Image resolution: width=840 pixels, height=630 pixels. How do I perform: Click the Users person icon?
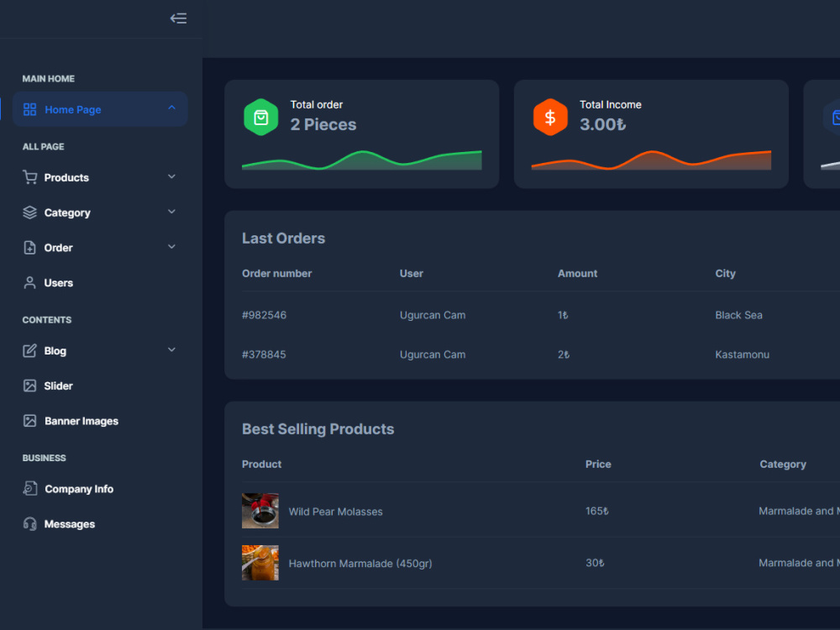point(30,283)
